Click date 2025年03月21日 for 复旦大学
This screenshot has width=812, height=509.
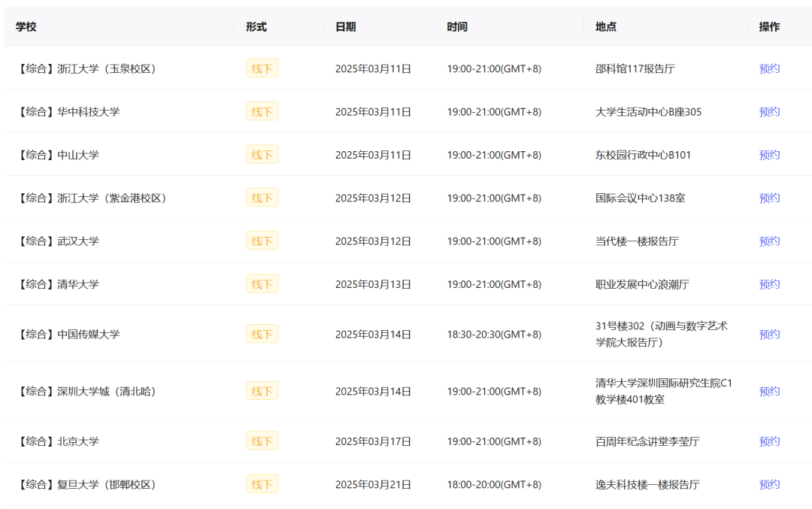point(373,484)
